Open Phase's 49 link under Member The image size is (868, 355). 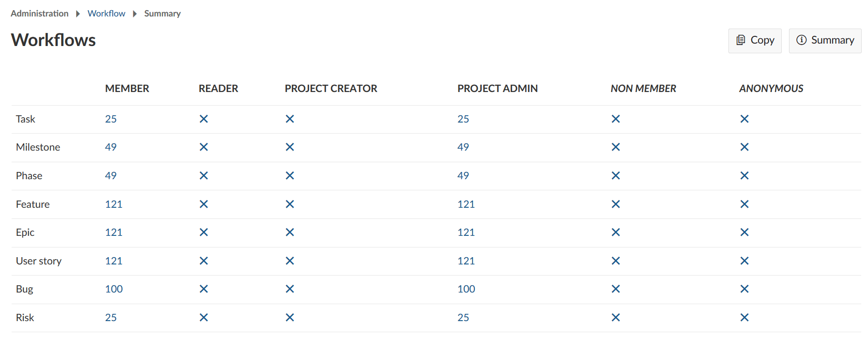click(x=111, y=176)
